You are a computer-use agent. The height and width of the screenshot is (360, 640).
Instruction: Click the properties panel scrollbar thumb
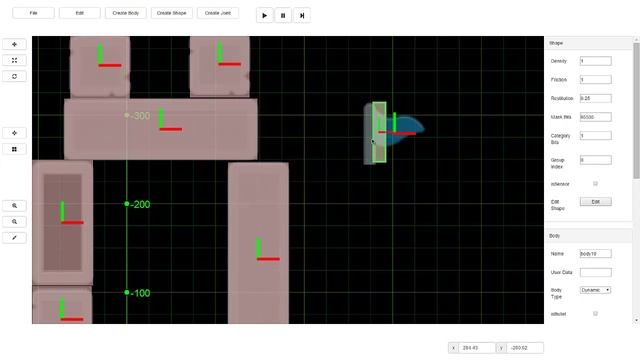636,110
